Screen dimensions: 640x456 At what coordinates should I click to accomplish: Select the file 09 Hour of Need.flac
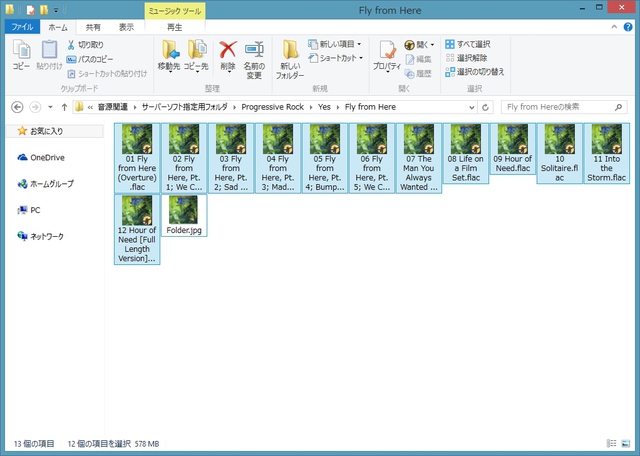[x=513, y=149]
